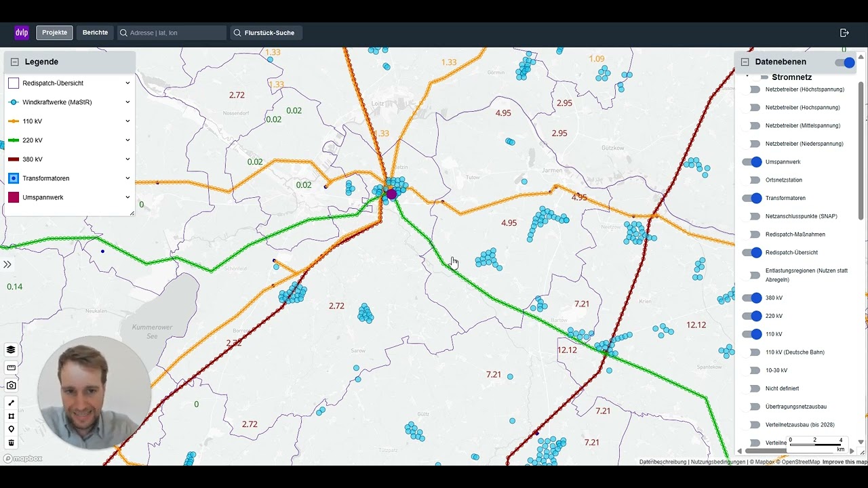Click the 380 kV dark red legend swatch
Screen dimensions: 868x488
coord(14,159)
